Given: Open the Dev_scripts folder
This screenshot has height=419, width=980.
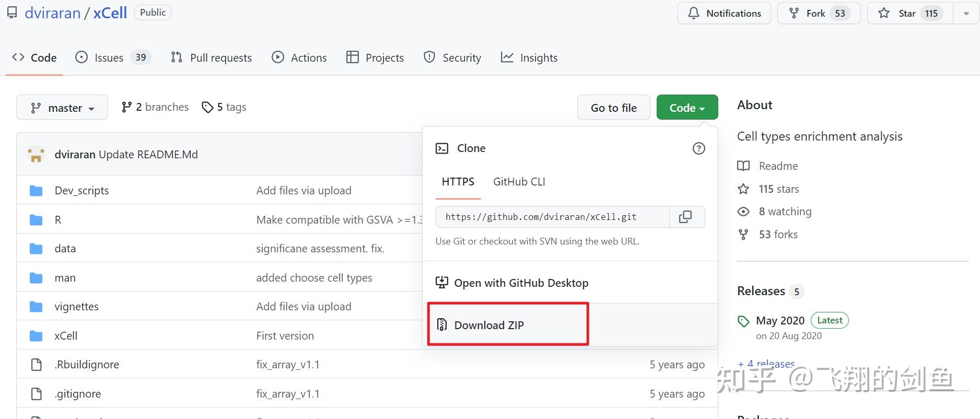Looking at the screenshot, I should [81, 191].
